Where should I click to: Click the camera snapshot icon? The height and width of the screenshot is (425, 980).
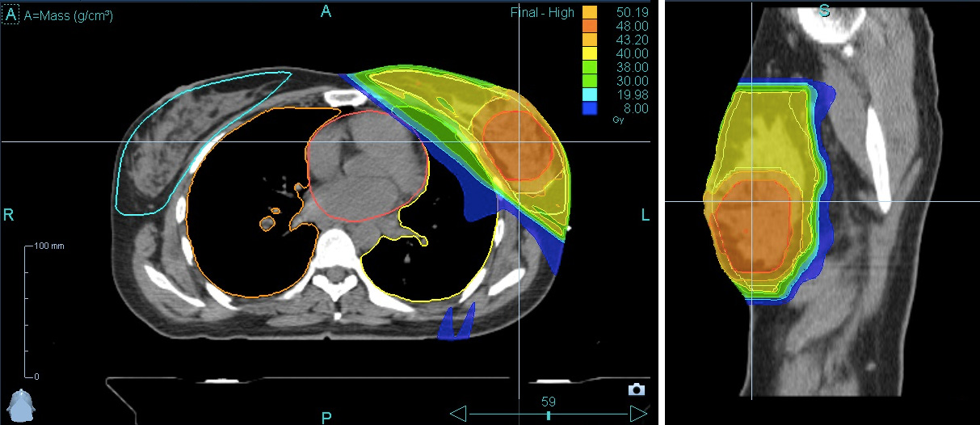637,389
